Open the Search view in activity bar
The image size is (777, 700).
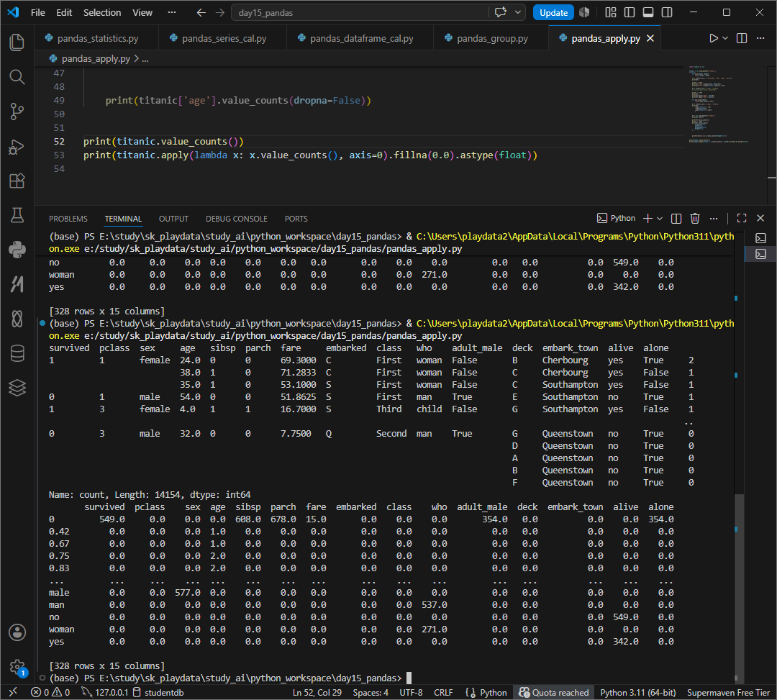17,77
